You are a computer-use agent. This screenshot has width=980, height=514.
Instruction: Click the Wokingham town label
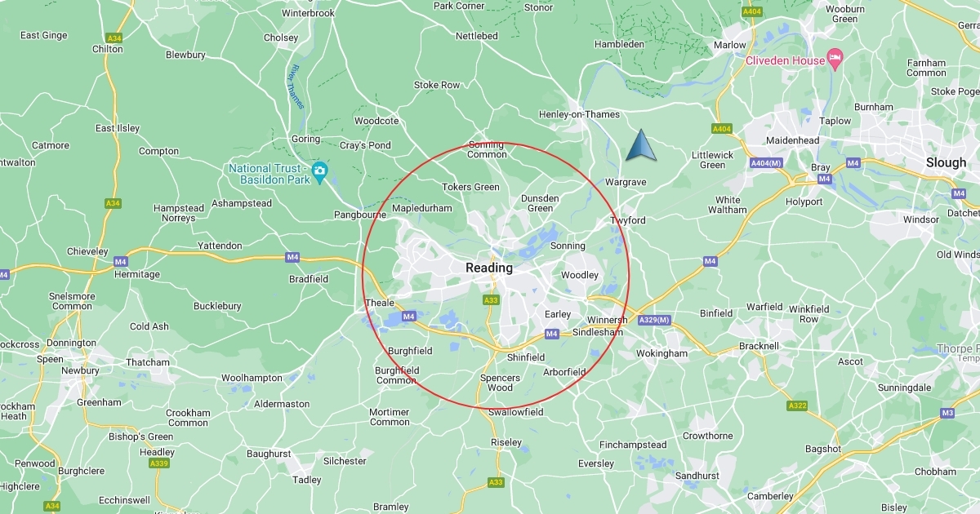661,353
